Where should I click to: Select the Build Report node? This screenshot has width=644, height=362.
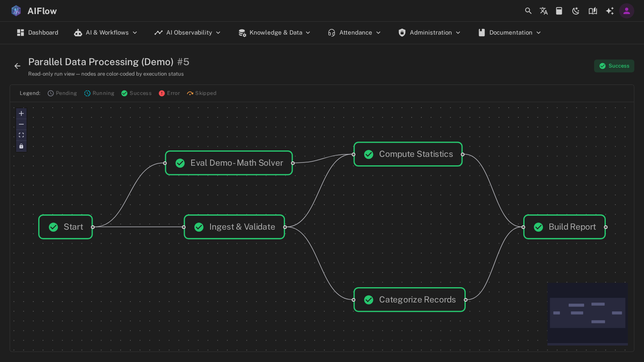tap(564, 227)
